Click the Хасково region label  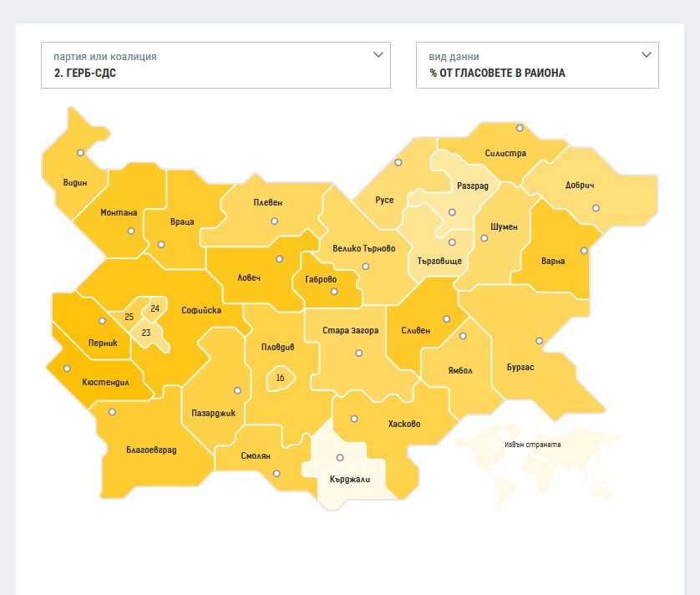click(404, 425)
